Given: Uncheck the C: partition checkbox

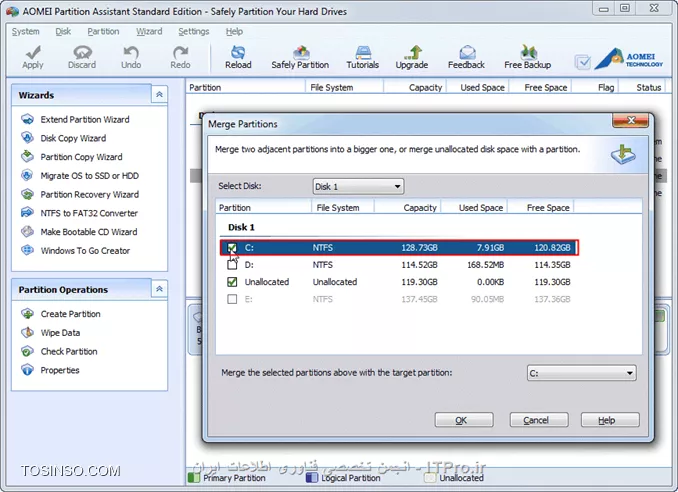Looking at the screenshot, I should [x=232, y=248].
